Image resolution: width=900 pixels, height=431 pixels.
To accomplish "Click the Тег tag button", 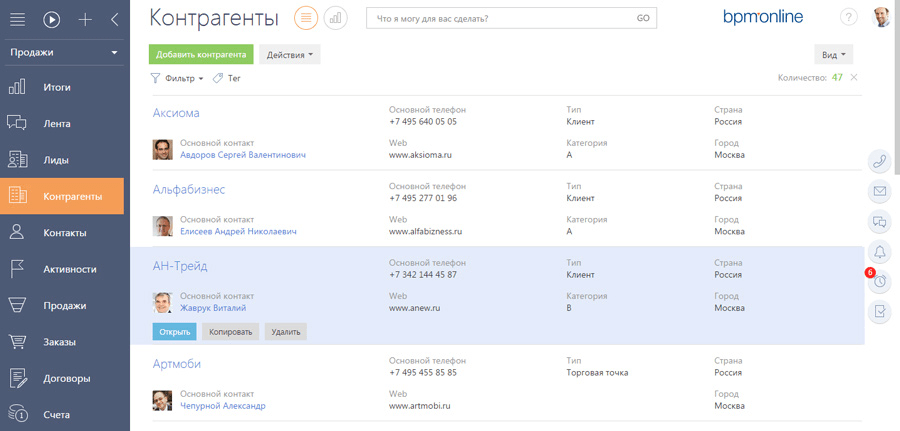I will click(x=227, y=79).
